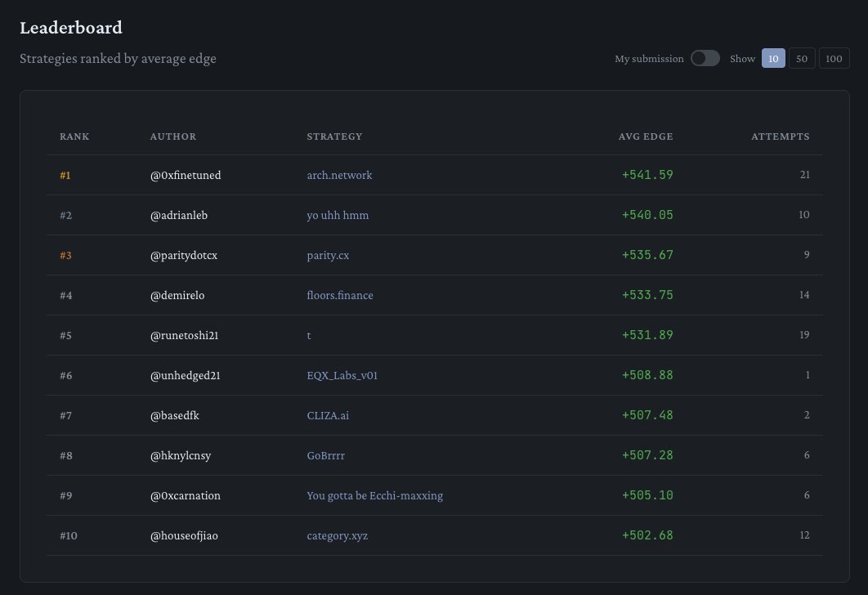Click attempts count 19 for @runetoshi21
Screen dimensions: 868x595
click(x=804, y=334)
